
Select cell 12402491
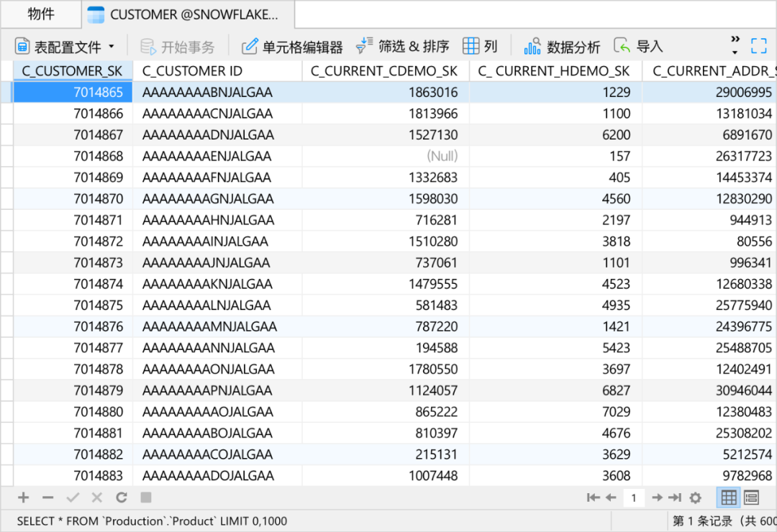709,369
